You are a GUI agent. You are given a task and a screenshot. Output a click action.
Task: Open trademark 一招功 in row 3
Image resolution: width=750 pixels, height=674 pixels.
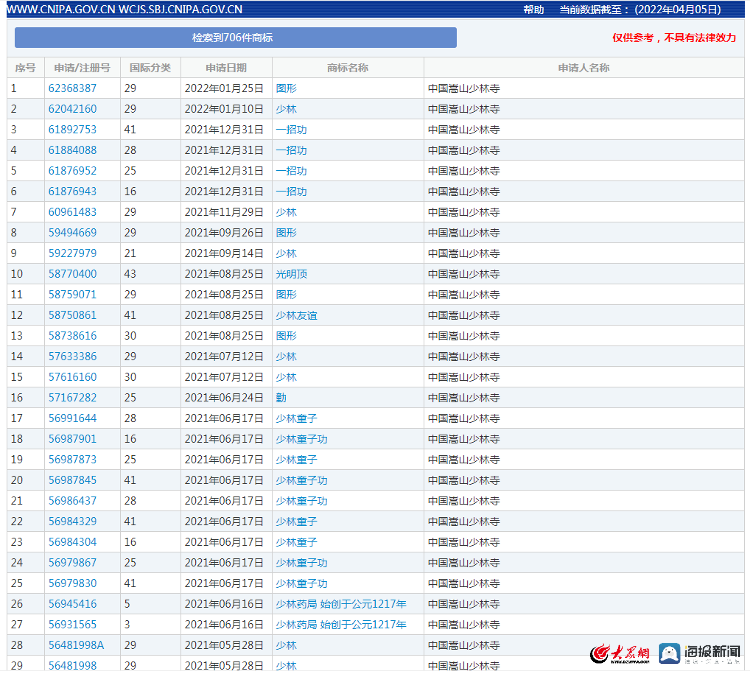(x=291, y=130)
